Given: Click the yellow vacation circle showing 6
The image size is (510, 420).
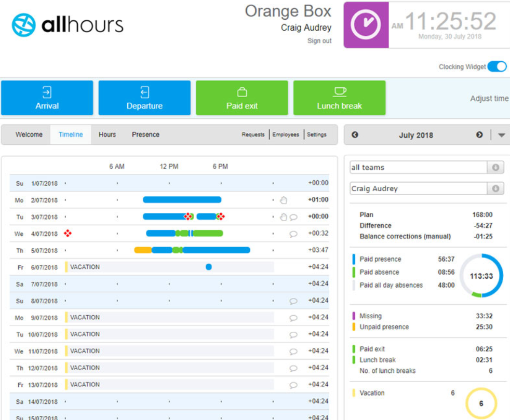Looking at the screenshot, I should (481, 403).
